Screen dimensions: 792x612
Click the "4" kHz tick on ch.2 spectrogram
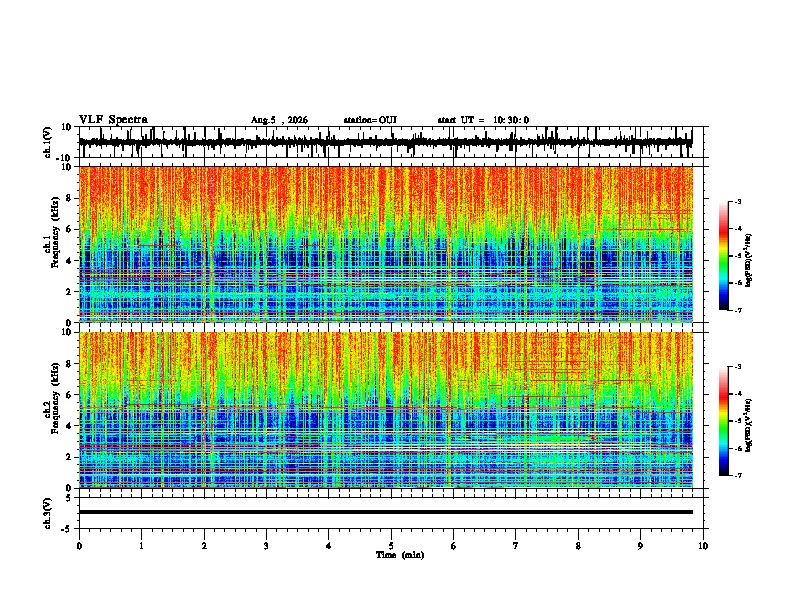coord(70,426)
